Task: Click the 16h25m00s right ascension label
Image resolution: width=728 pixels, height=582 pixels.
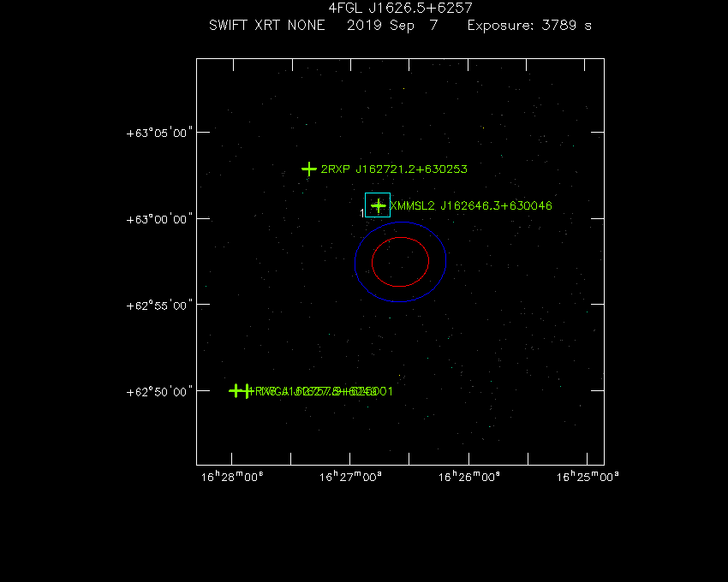Action: 588,477
